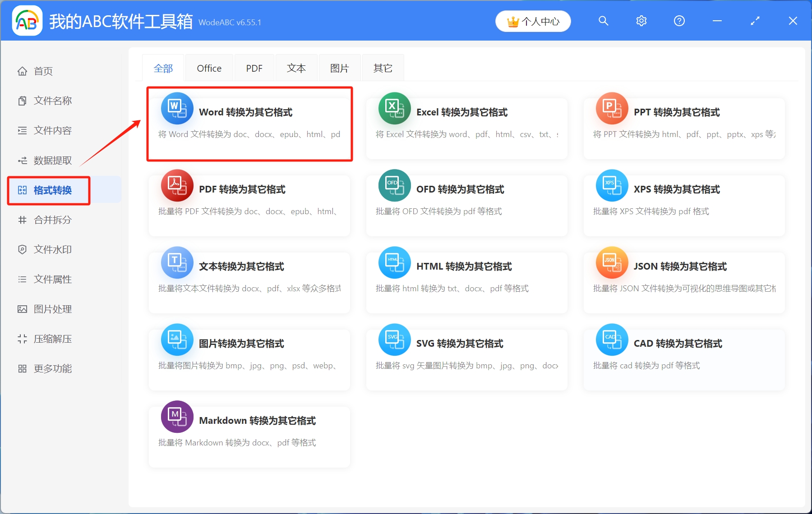Open the OFD conversion icon

click(x=394, y=186)
